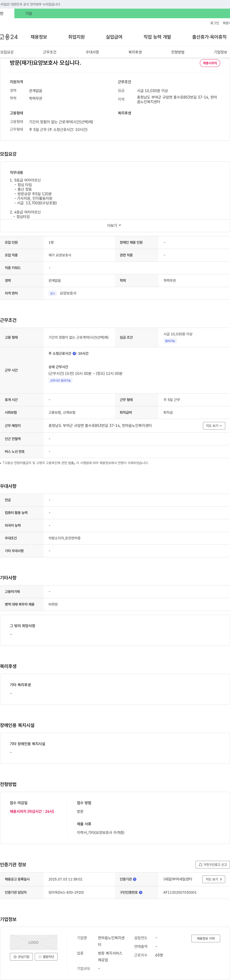This screenshot has height=980, width=230.
Task: Expand the 더보기 job description
Action: (x=114, y=226)
